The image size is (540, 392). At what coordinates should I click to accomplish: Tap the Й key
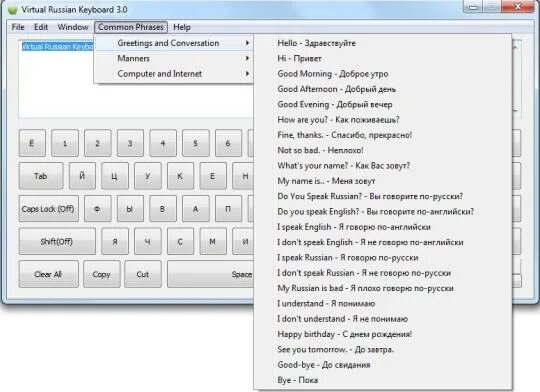82,176
